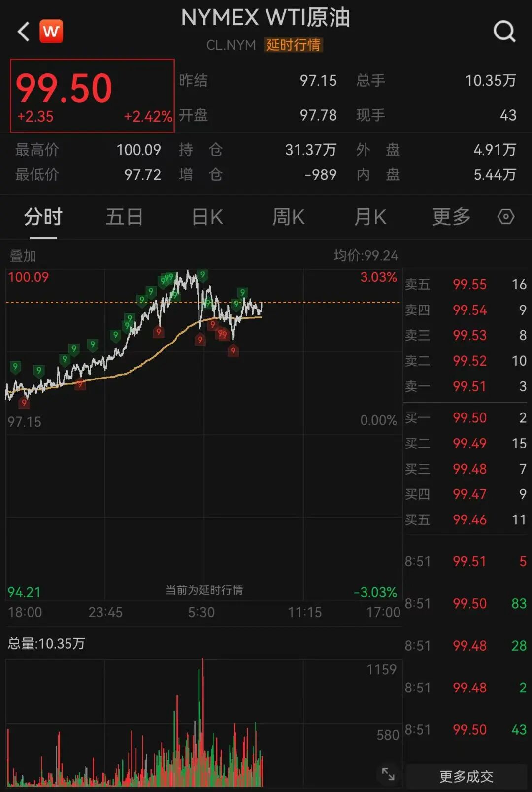Tap the 外盘 4.91万 value

pyautogui.click(x=495, y=150)
